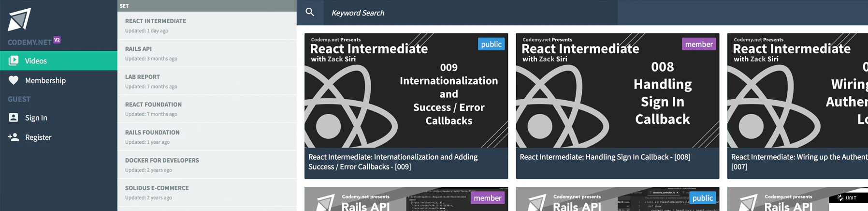Image resolution: width=868 pixels, height=211 pixels.
Task: Open the Videos menu item
Action: pyautogui.click(x=58, y=60)
